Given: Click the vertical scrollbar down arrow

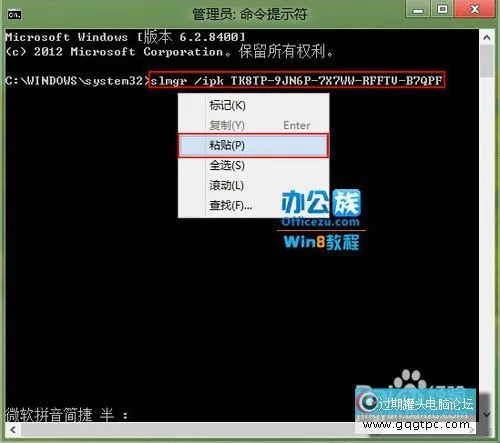Looking at the screenshot, I should [487, 415].
